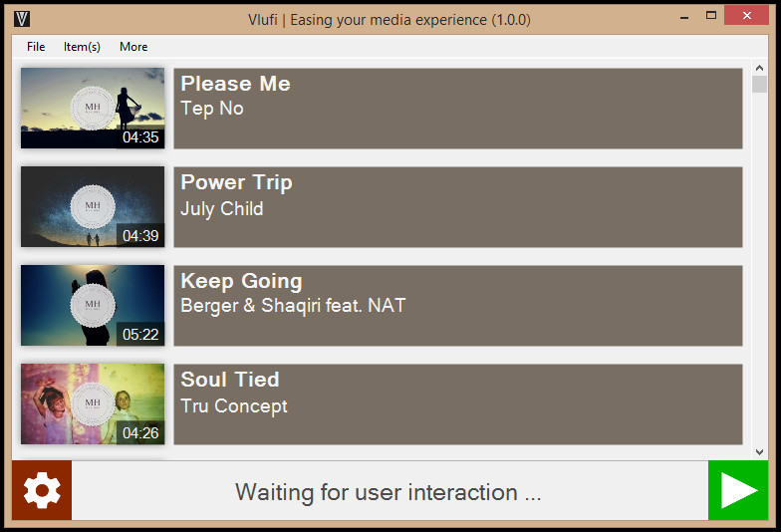The image size is (781, 532).
Task: Click the Vlufi logo in title bar
Action: 22,20
